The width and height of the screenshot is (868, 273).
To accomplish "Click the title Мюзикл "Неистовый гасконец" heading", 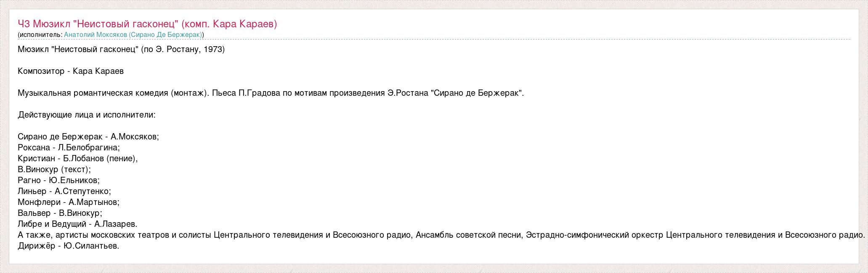I will tap(147, 24).
